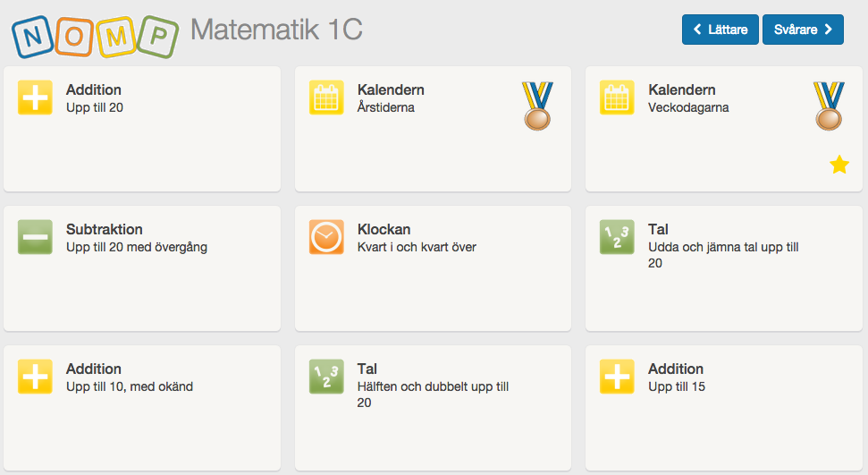The width and height of the screenshot is (868, 475).
Task: Open the Subtraktion Upp till 20 med övergång exercise
Action: (142, 269)
